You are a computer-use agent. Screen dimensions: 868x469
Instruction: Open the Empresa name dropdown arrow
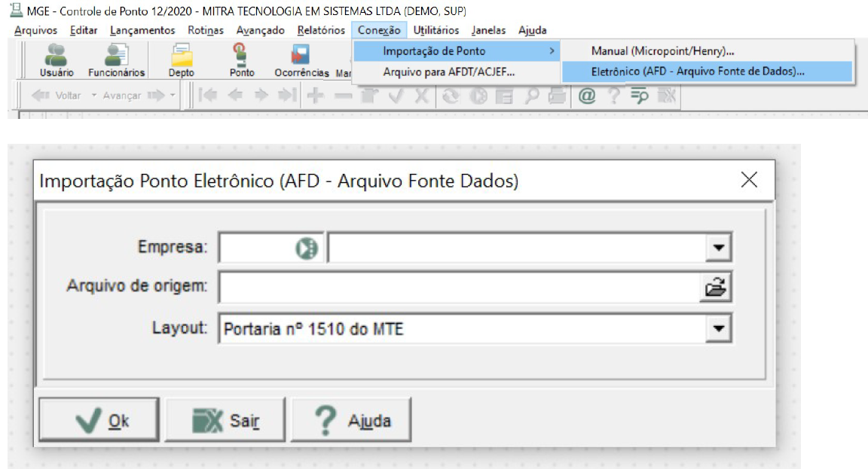[719, 247]
